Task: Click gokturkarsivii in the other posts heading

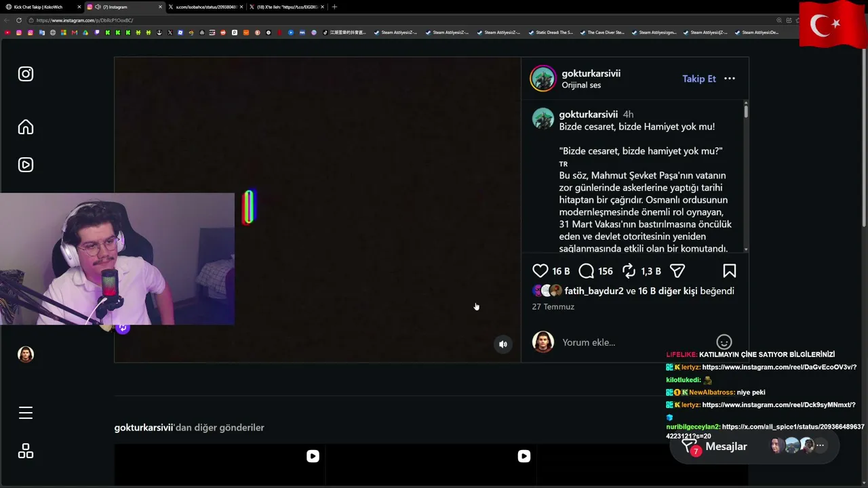Action: (x=144, y=428)
